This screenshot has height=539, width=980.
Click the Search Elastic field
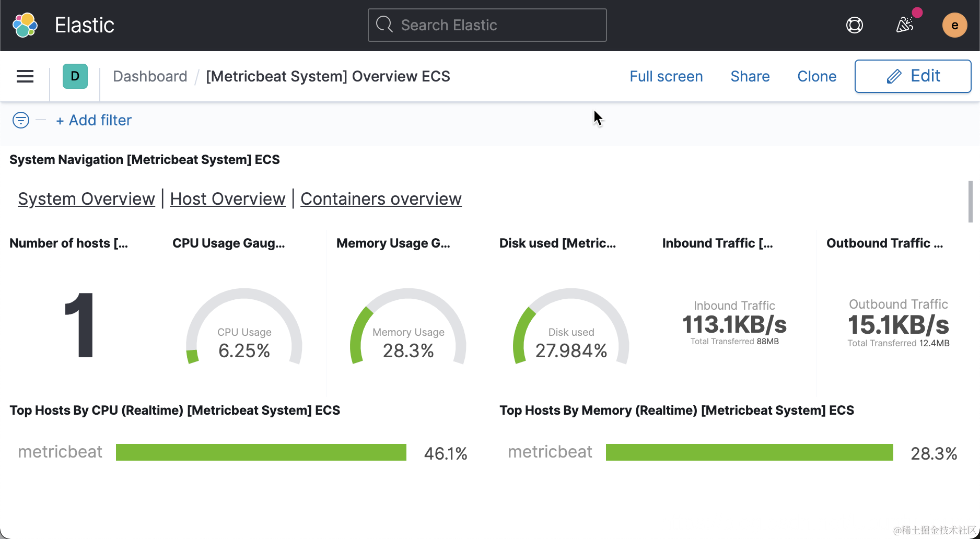[x=487, y=25]
